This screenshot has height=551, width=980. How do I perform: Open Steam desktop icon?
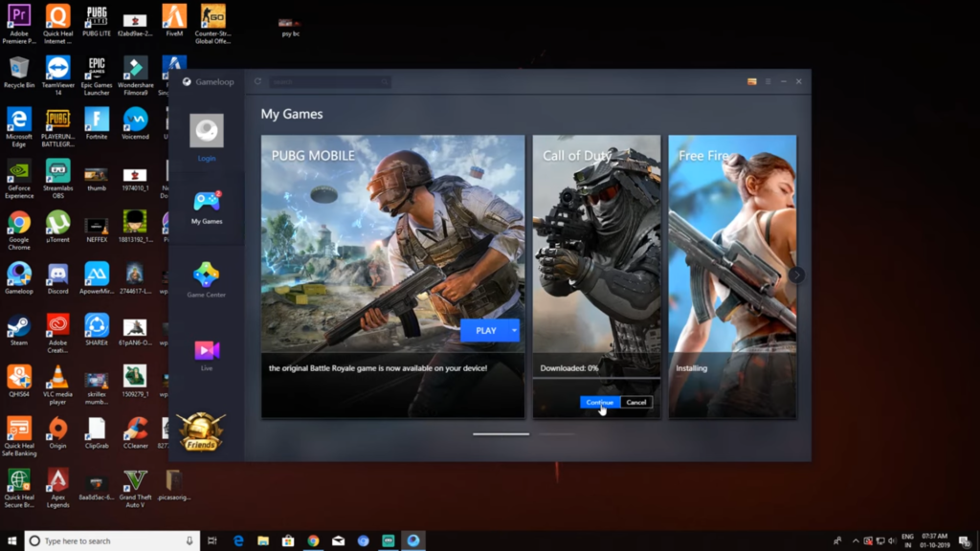coord(19,330)
